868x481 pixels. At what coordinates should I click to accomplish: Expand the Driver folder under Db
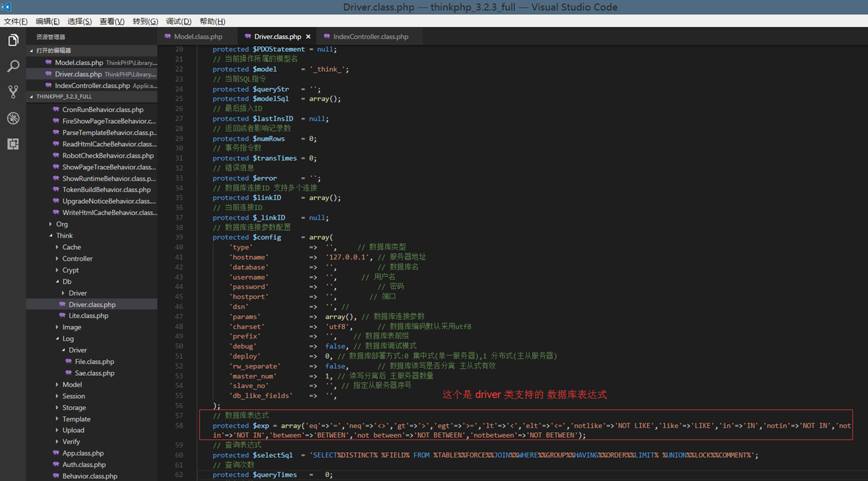78,293
